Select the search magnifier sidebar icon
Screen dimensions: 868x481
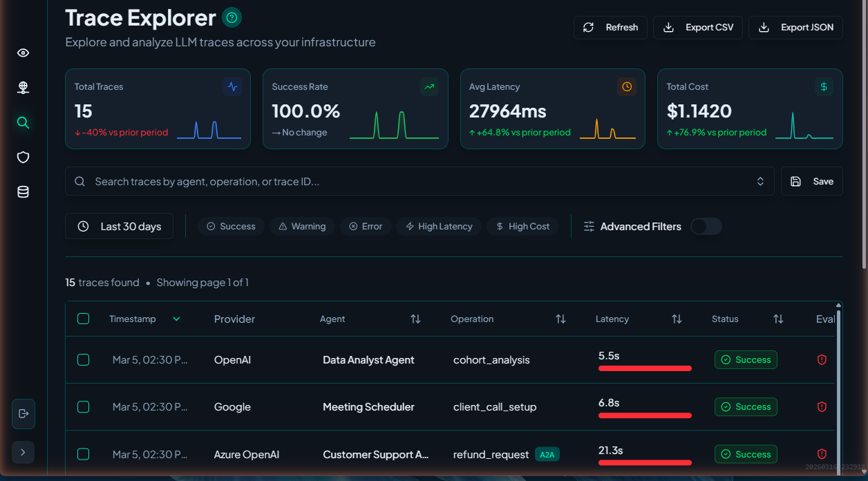pos(23,123)
